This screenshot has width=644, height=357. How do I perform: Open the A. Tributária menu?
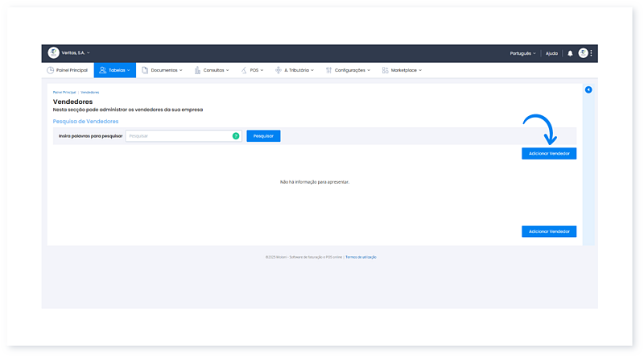pyautogui.click(x=295, y=70)
